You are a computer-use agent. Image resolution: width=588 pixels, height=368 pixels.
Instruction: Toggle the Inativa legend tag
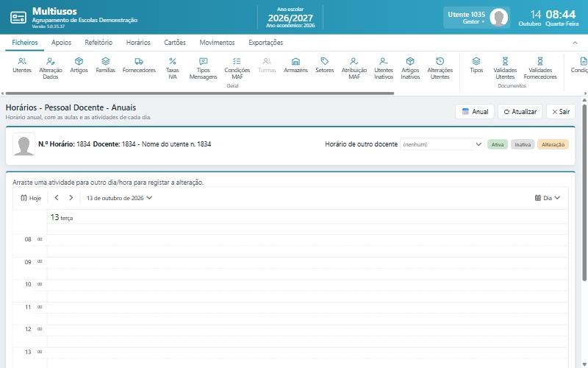(523, 144)
